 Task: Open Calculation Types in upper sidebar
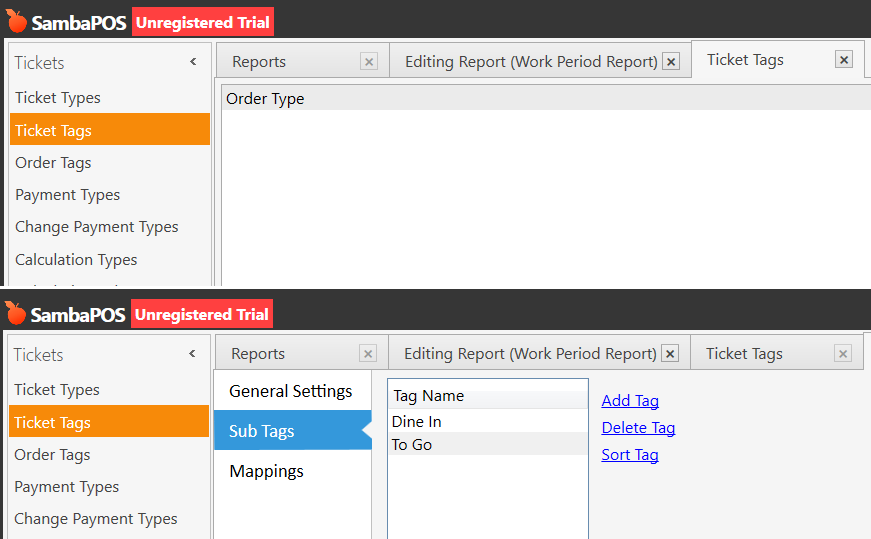coord(110,259)
